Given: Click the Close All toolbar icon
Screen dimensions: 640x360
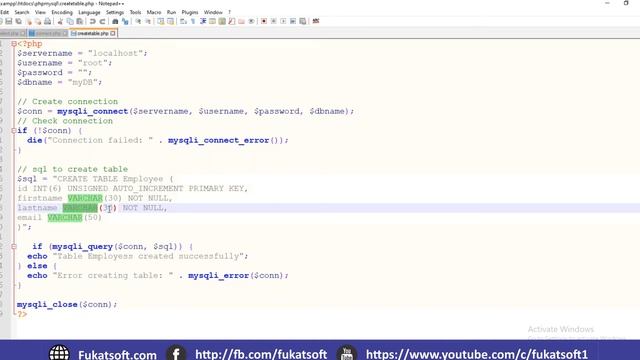Looking at the screenshot, I should [38, 21].
